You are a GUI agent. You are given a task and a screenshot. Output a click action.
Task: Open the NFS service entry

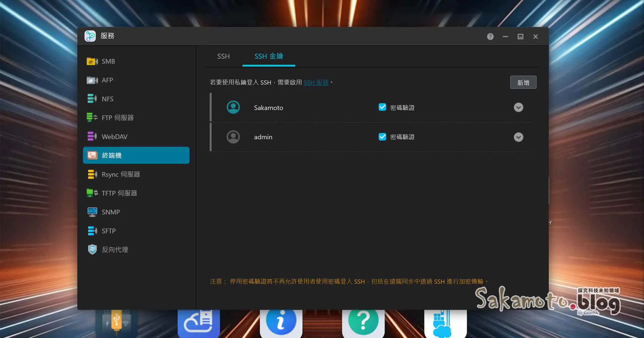(107, 99)
